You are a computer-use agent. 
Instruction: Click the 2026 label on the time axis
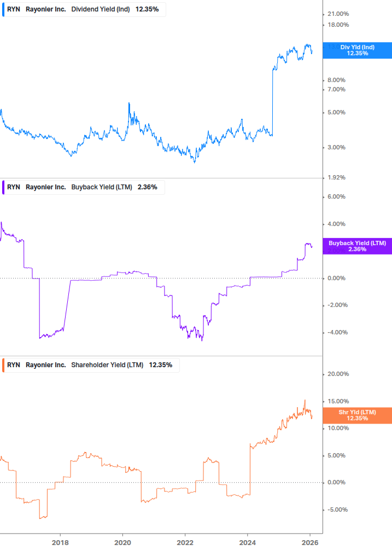coord(310,543)
